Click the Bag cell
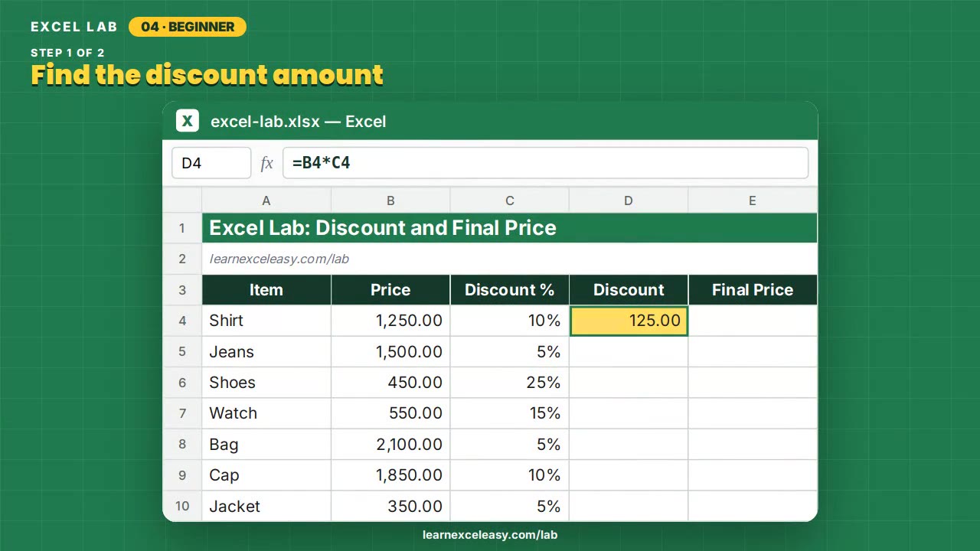 (x=266, y=445)
